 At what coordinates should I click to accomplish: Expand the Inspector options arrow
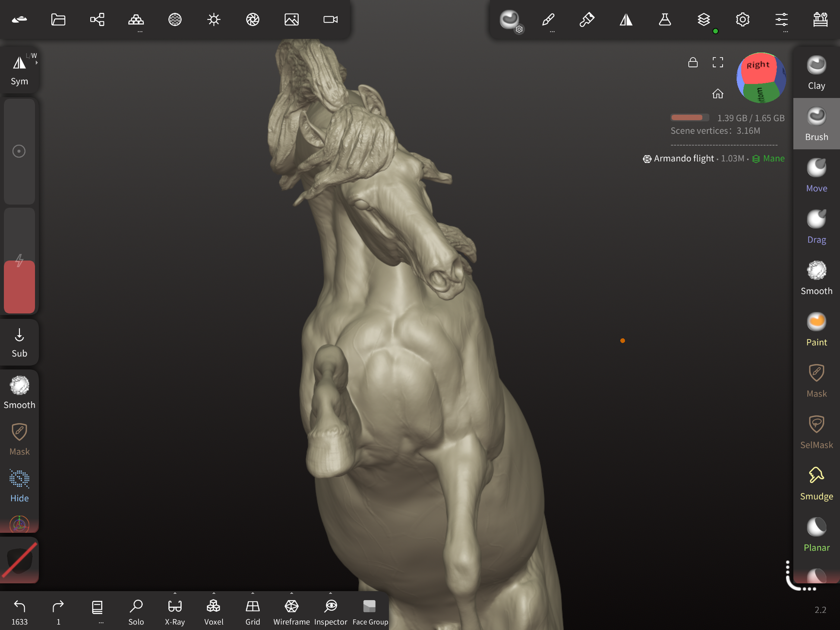pyautogui.click(x=330, y=593)
